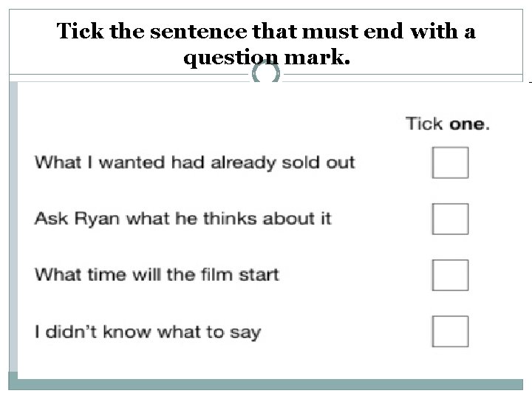
Task: Click the word 'one.' in bold
Action: [470, 124]
